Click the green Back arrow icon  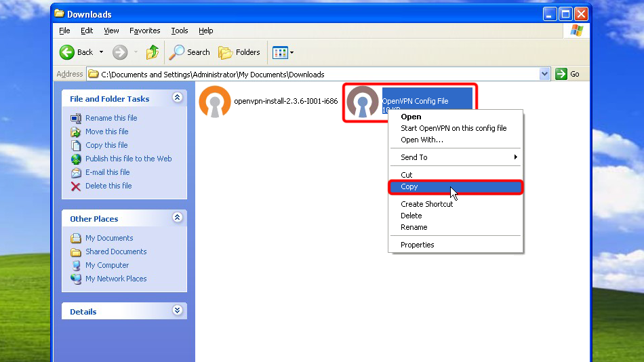tap(67, 52)
